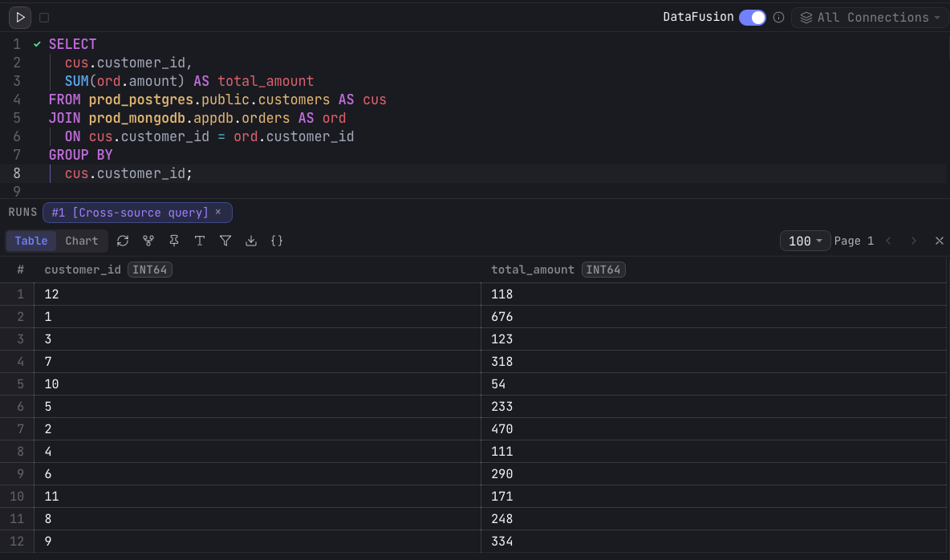Click the branch/fork icon in results toolbar

coord(148,241)
